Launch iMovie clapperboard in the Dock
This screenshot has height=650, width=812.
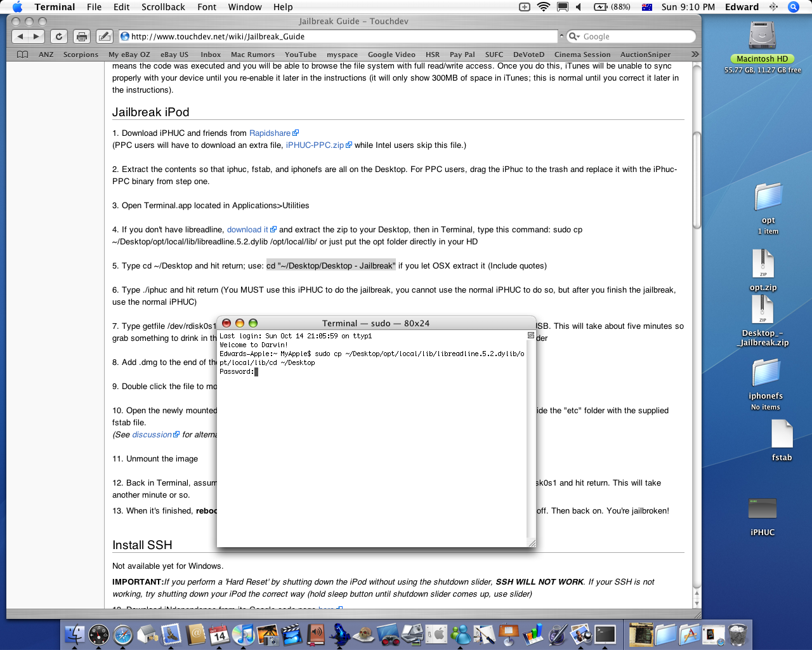[292, 634]
